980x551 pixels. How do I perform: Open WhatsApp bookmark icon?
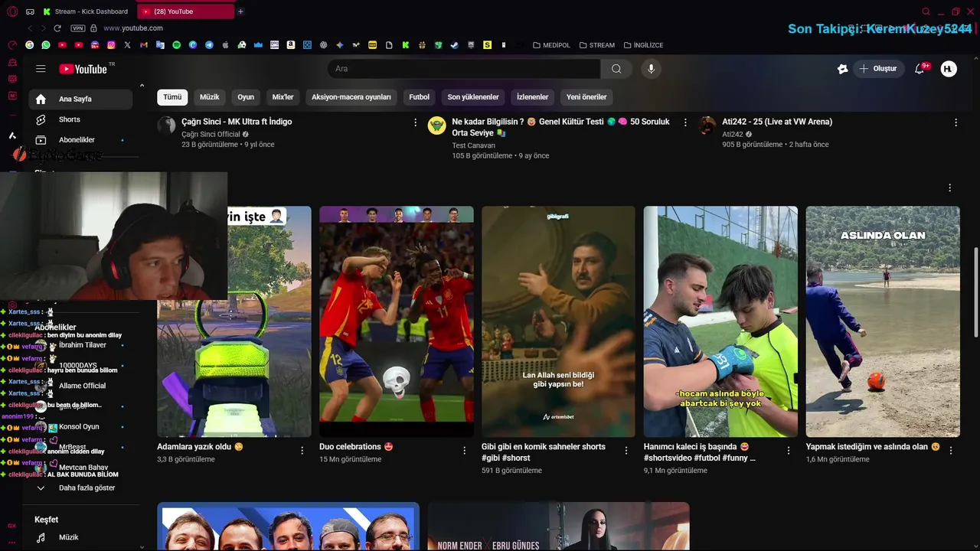pyautogui.click(x=46, y=45)
